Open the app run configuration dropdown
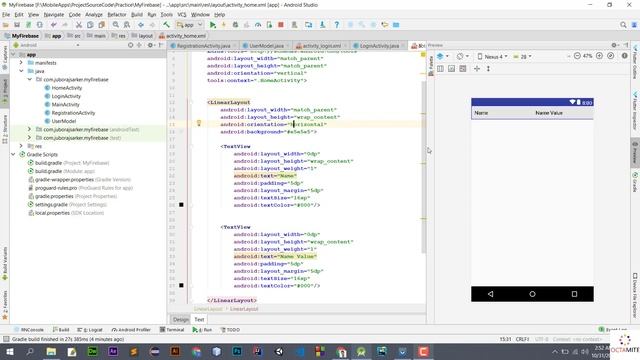Image resolution: width=640 pixels, height=360 pixels. tap(190, 25)
